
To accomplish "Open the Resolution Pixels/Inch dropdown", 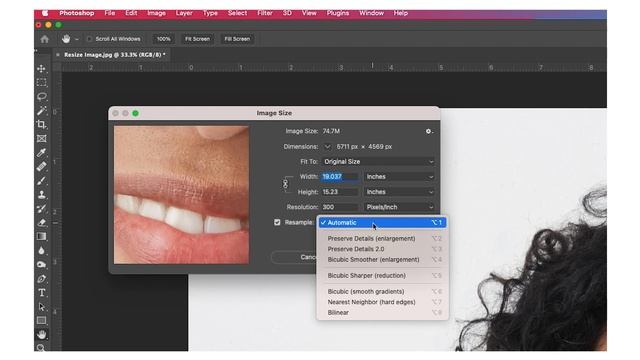I will 399,207.
